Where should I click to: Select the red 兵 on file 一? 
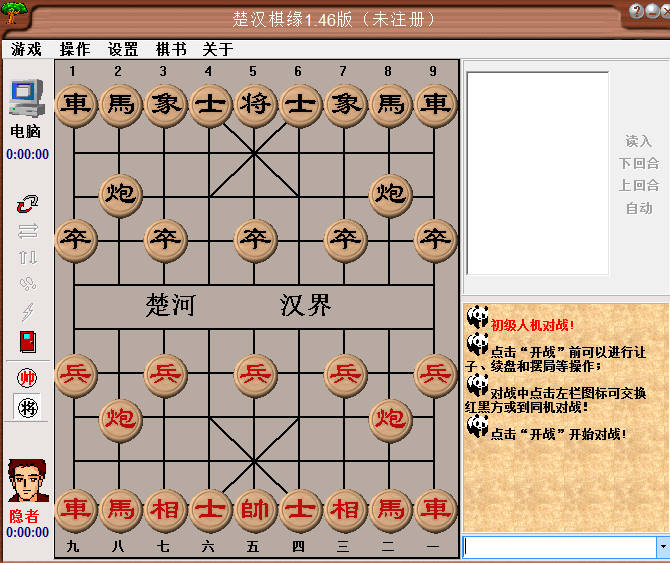[435, 375]
